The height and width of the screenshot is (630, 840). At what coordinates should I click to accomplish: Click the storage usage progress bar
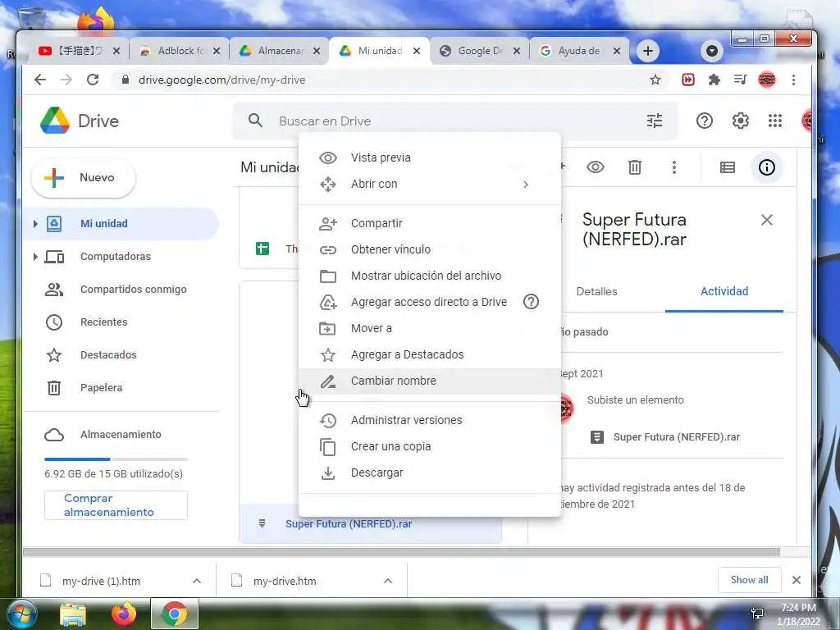coord(116,459)
